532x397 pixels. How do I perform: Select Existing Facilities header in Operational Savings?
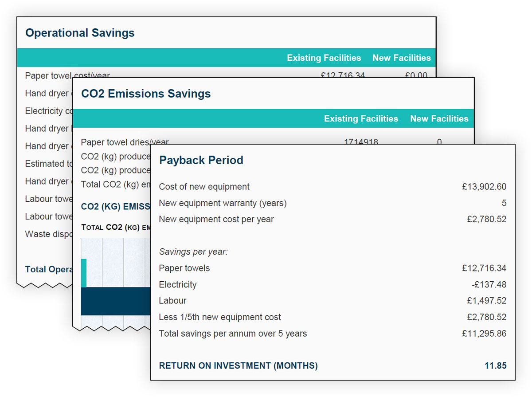(324, 58)
